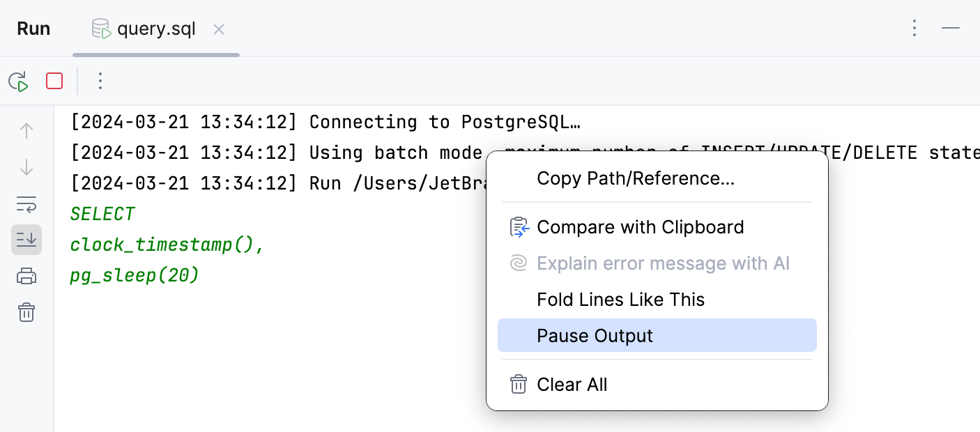Rerun the query.sql execution
980x432 pixels.
click(x=17, y=81)
